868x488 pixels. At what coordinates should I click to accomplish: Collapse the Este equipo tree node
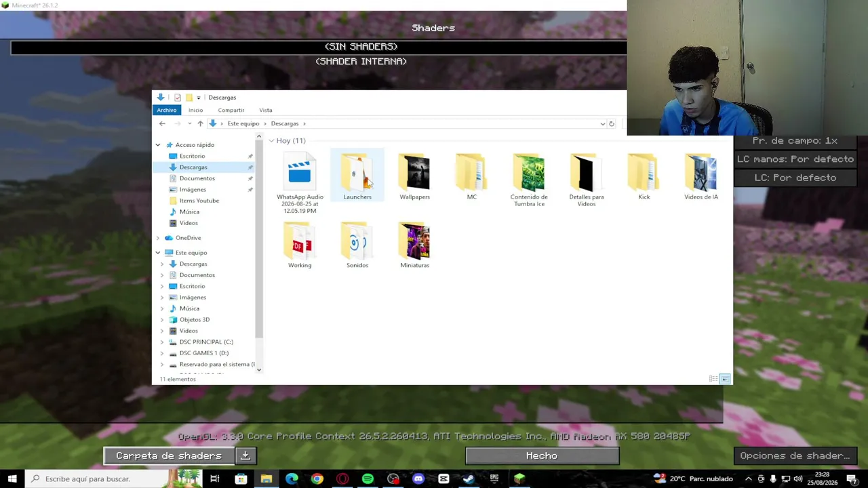click(158, 253)
